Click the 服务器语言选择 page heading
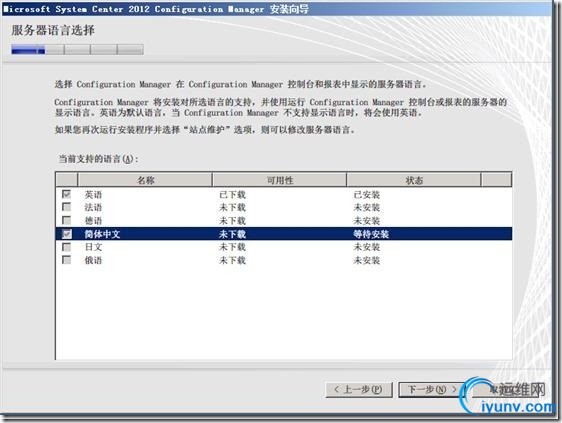 pos(53,30)
